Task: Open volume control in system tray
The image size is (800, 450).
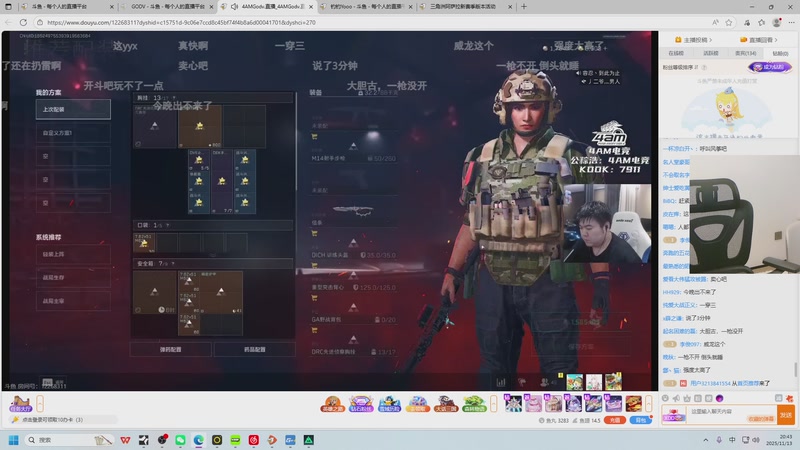Action: [x=756, y=440]
